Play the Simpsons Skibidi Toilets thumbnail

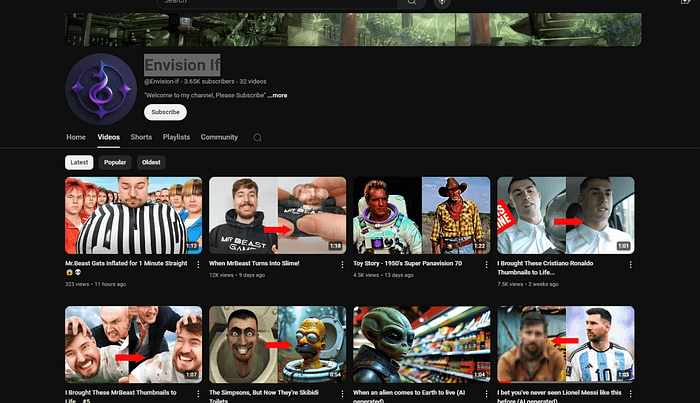tap(277, 345)
